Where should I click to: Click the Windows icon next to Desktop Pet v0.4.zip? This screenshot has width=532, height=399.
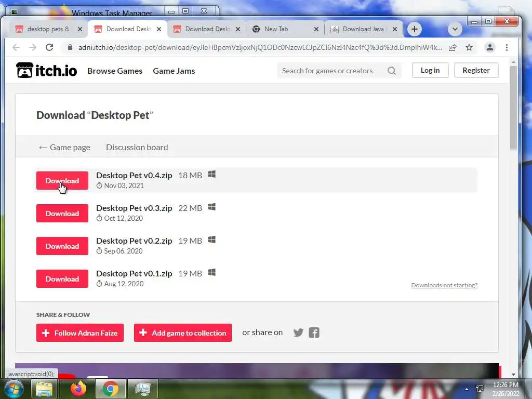point(212,175)
